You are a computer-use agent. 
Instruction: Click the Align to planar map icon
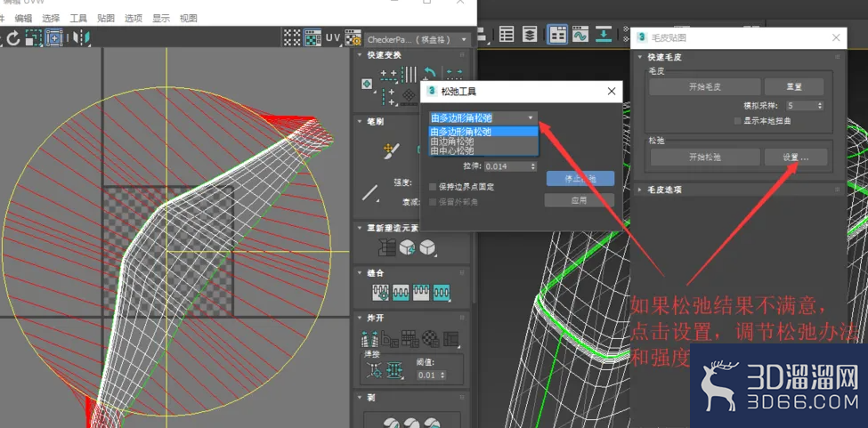click(410, 94)
